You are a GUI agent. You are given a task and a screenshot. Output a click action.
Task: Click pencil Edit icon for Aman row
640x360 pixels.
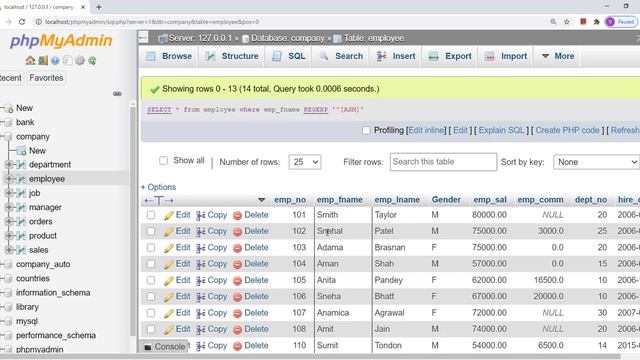coord(169,264)
